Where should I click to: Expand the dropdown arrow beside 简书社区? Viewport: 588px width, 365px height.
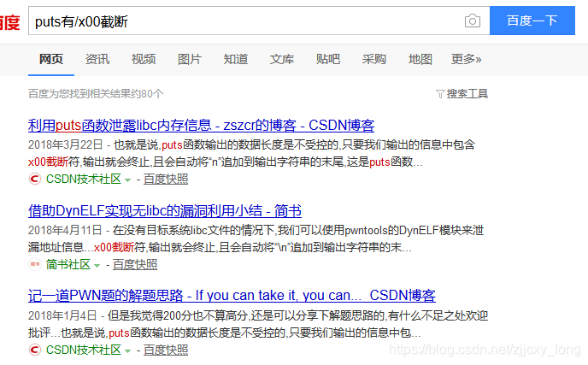coord(97,266)
